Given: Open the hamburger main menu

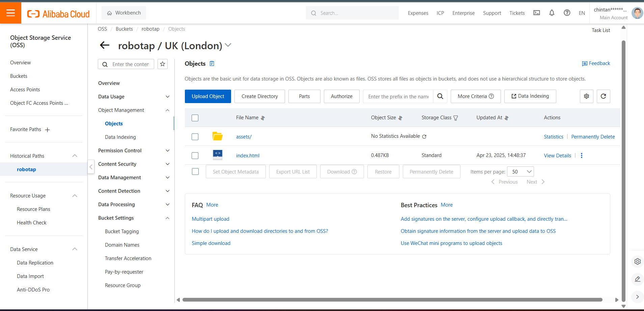Looking at the screenshot, I should (10, 13).
